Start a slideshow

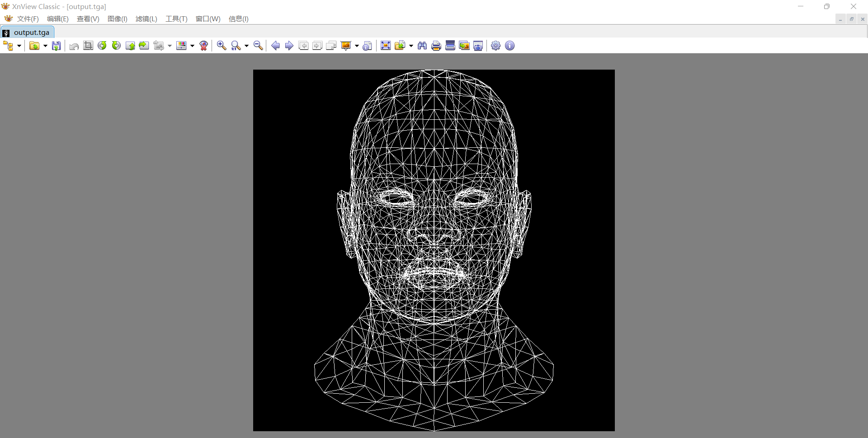pyautogui.click(x=346, y=45)
